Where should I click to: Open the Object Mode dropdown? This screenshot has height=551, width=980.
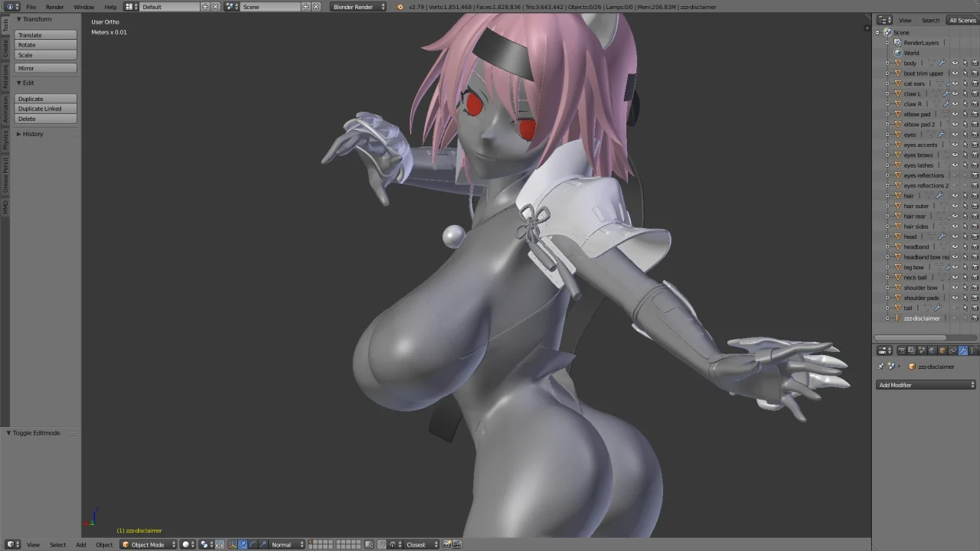[x=149, y=545]
